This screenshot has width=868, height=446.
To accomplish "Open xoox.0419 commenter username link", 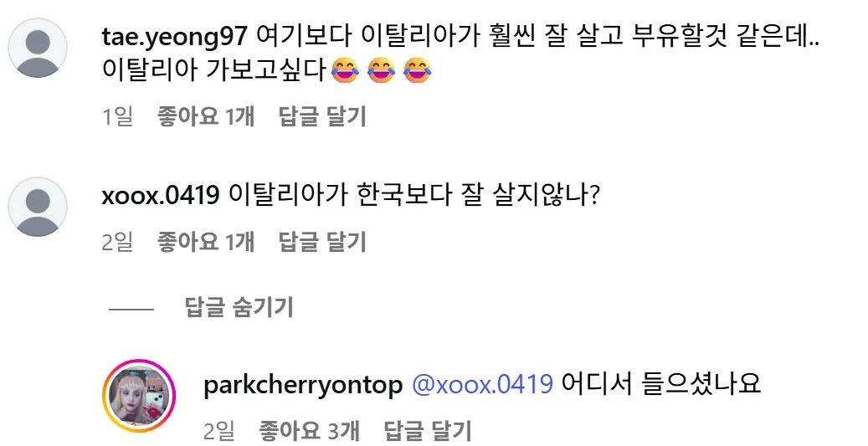I will (x=161, y=195).
